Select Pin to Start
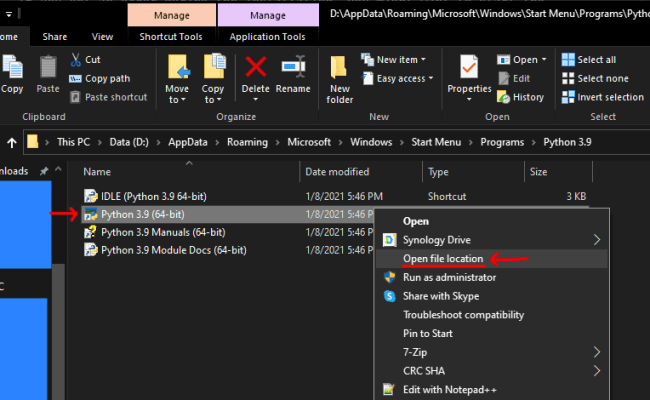Screen dimensions: 650x400 tap(492, 333)
